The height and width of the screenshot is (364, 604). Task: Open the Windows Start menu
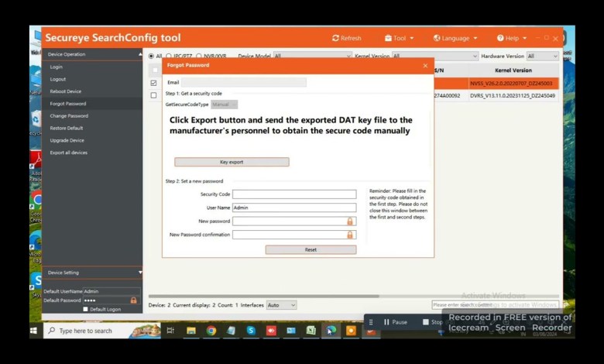(x=33, y=331)
